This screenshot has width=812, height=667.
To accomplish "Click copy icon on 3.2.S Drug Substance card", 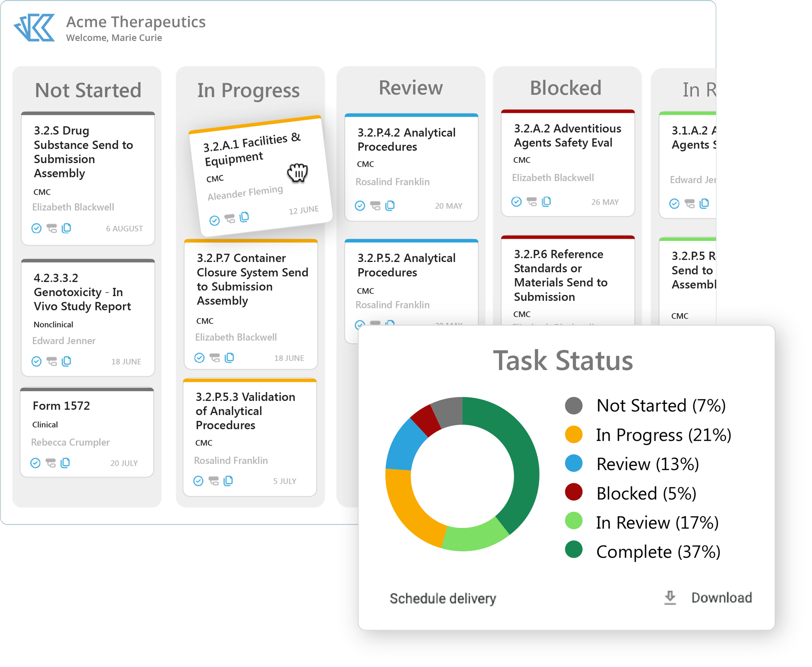I will coord(67,228).
